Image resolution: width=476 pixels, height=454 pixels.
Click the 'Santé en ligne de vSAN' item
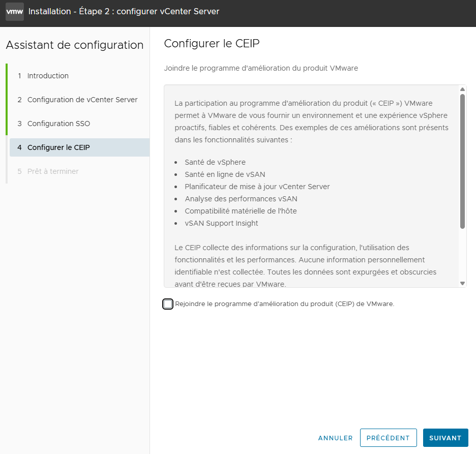[225, 174]
